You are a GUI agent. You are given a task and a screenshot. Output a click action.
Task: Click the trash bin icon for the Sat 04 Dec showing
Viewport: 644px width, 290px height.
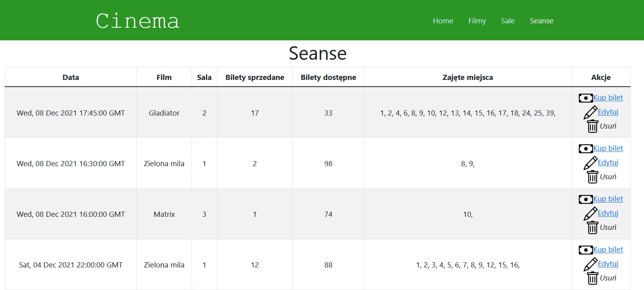click(592, 278)
